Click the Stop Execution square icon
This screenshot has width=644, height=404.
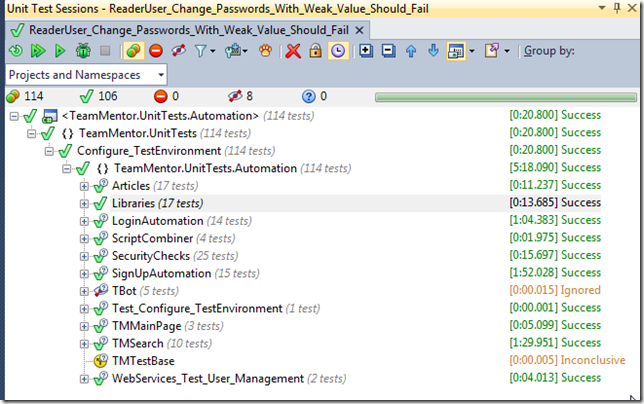105,51
